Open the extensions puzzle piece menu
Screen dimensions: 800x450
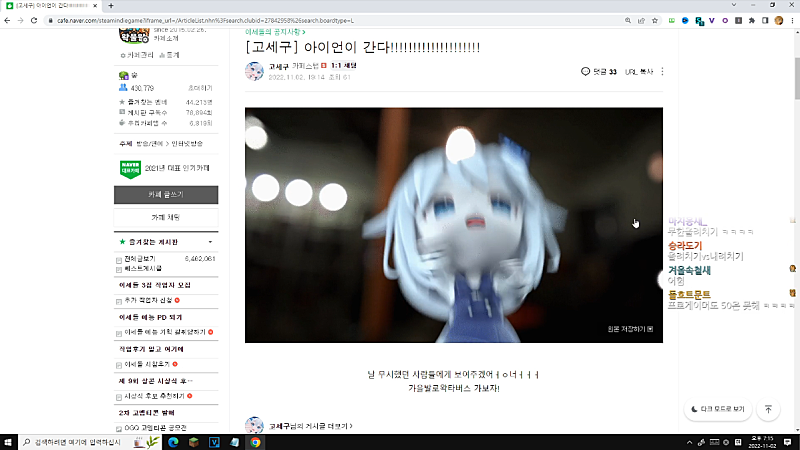coord(752,20)
